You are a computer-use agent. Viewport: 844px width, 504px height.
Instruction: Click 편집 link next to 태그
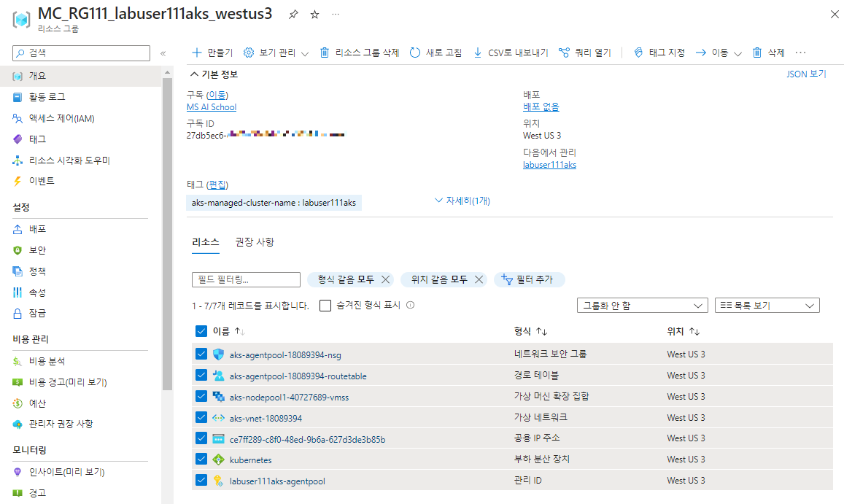[x=217, y=185]
